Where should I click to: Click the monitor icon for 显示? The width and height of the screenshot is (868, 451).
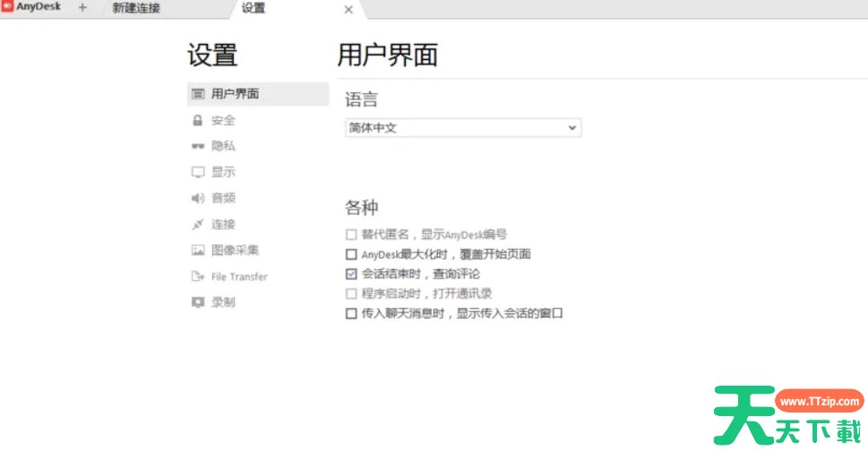198,172
